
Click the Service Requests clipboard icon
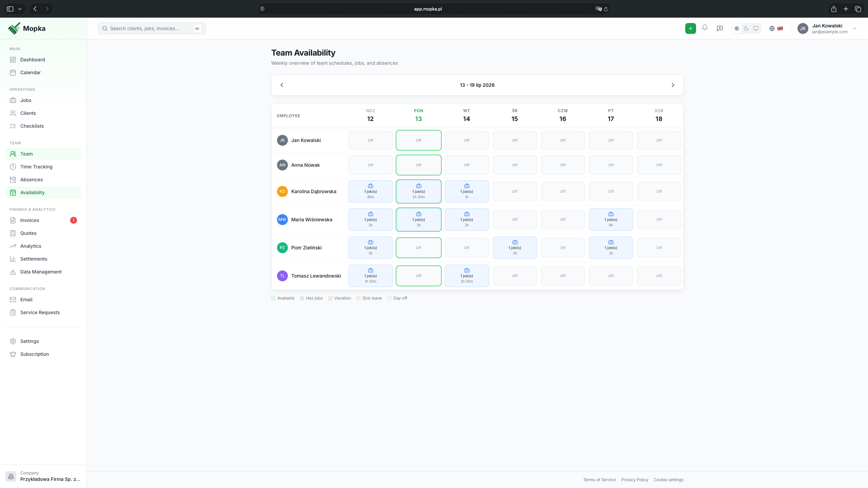[13, 312]
